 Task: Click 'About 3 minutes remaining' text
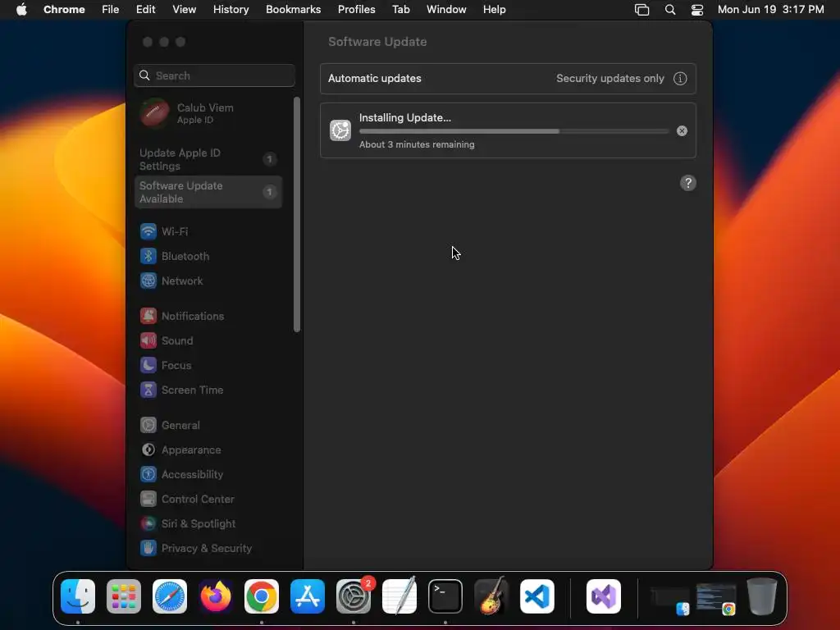point(417,144)
